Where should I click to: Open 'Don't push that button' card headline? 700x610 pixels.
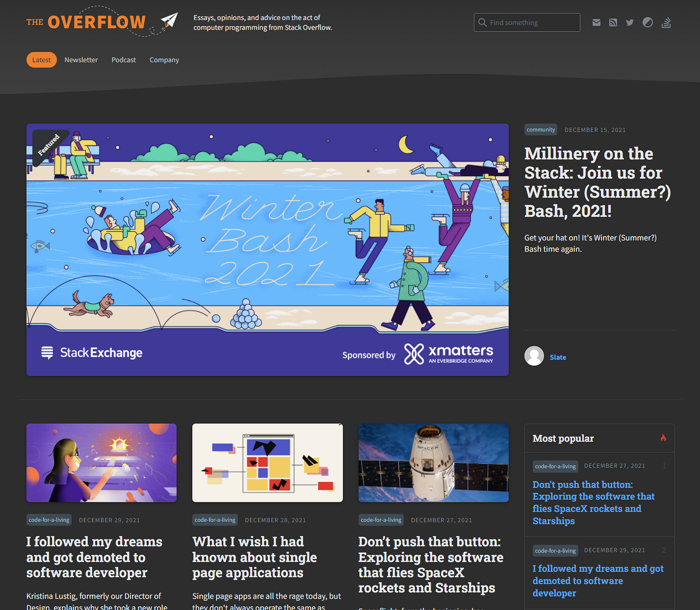pyautogui.click(x=430, y=565)
